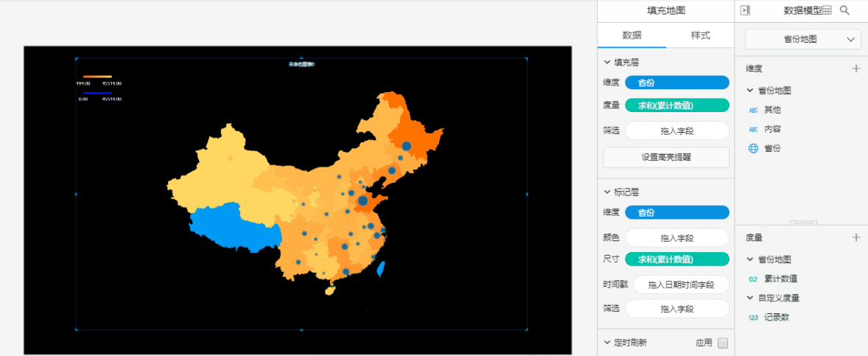The width and height of the screenshot is (868, 356).
Task: Expand the 定时刷新 section
Action: click(607, 343)
